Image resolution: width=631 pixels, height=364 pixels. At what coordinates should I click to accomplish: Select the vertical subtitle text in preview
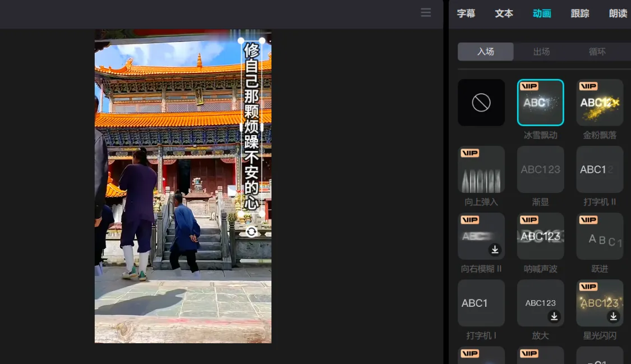coord(251,127)
